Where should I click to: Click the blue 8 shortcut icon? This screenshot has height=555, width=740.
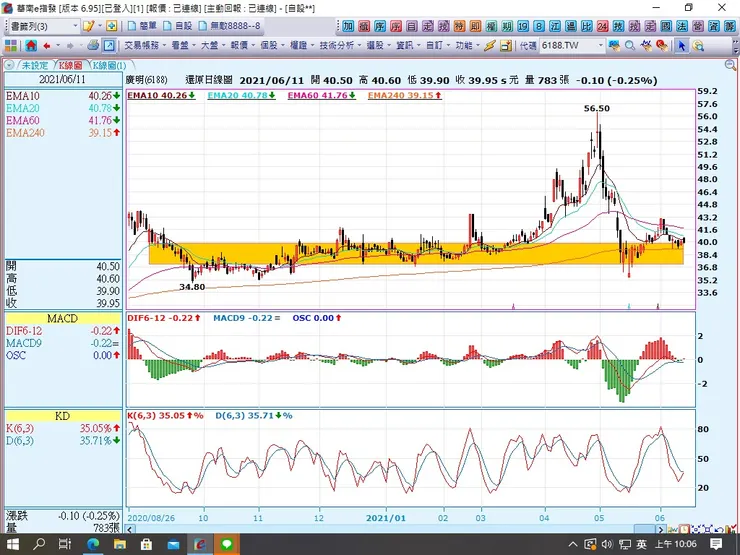point(539,26)
